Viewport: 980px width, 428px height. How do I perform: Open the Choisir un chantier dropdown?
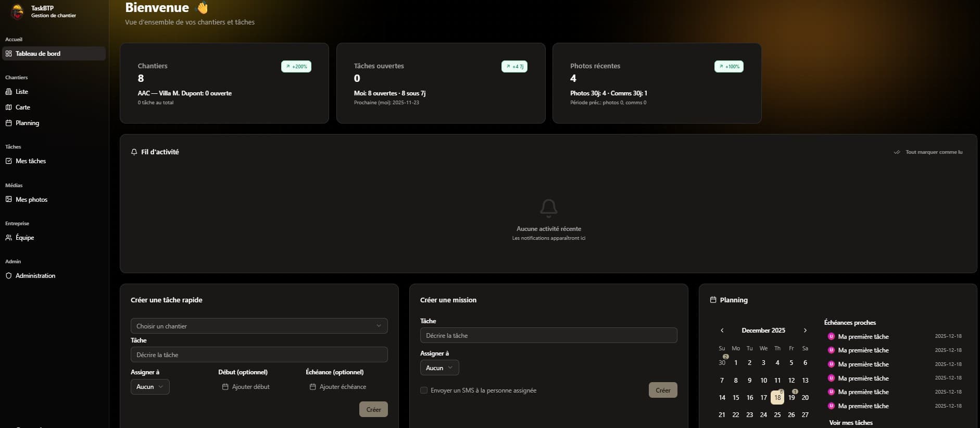[x=259, y=326]
